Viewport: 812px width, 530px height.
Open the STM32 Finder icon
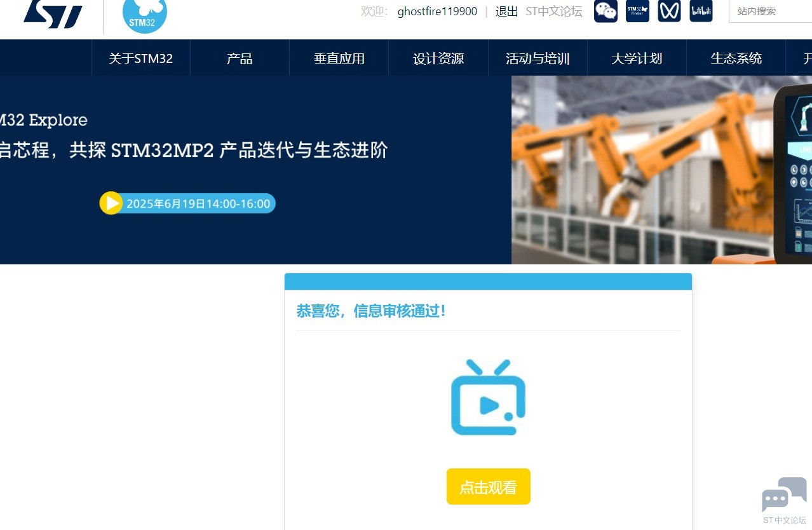637,11
